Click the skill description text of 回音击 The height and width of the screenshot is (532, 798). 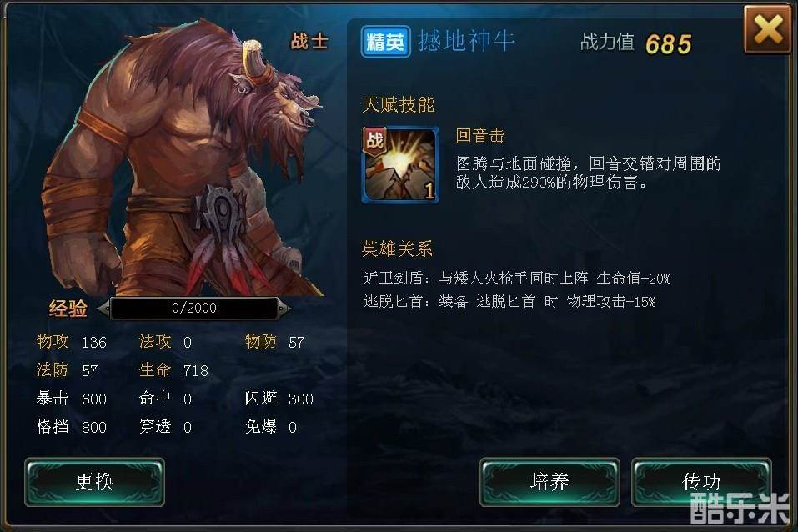tap(589, 173)
